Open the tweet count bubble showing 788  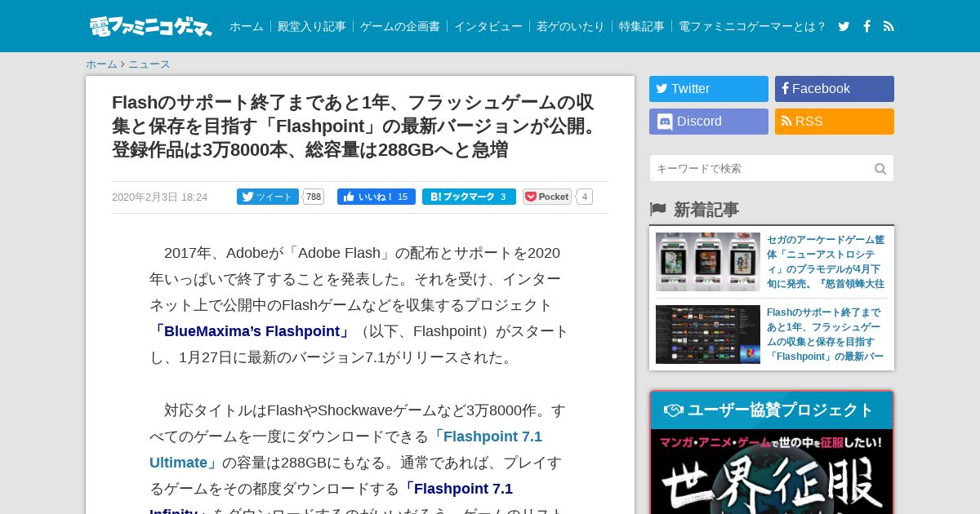tap(314, 197)
